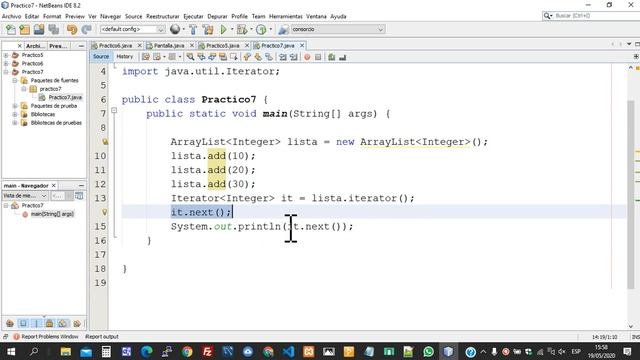Click the editor vertical scrollbar
The image size is (640, 360).
click(x=631, y=194)
